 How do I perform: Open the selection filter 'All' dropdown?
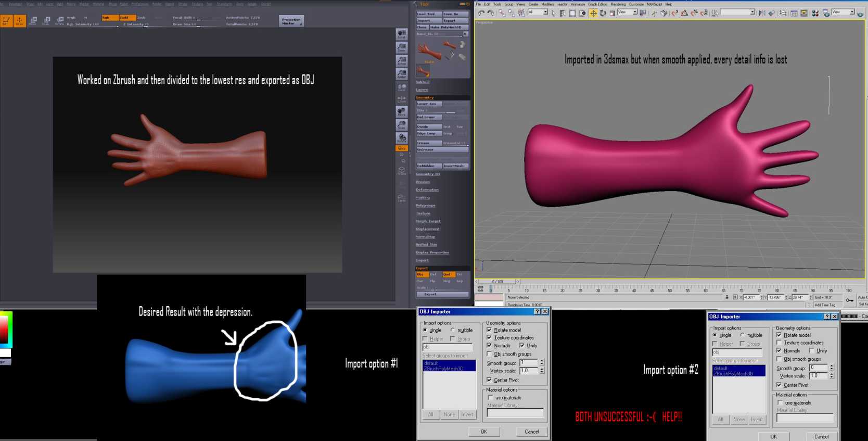538,12
